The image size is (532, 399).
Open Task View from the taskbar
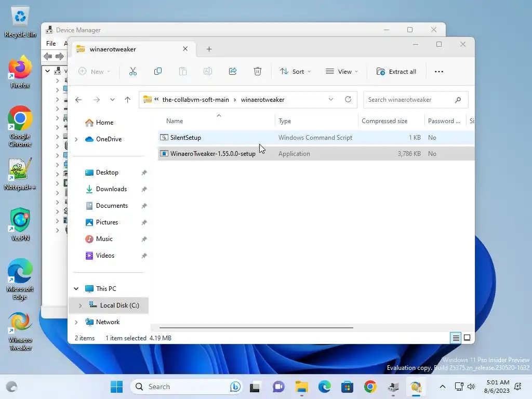click(255, 387)
